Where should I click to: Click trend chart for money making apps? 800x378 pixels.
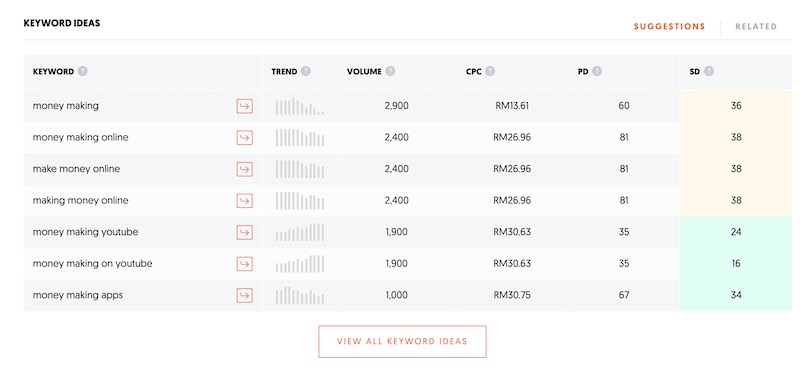click(300, 295)
